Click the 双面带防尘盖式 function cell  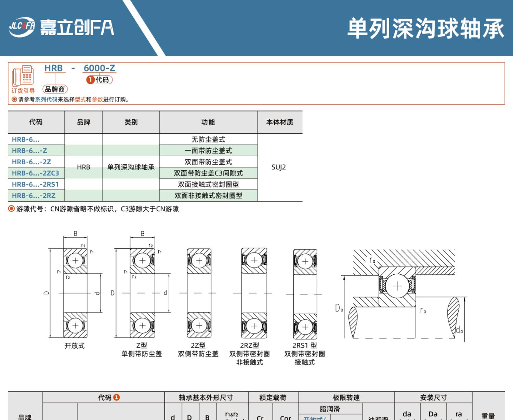pyautogui.click(x=208, y=162)
